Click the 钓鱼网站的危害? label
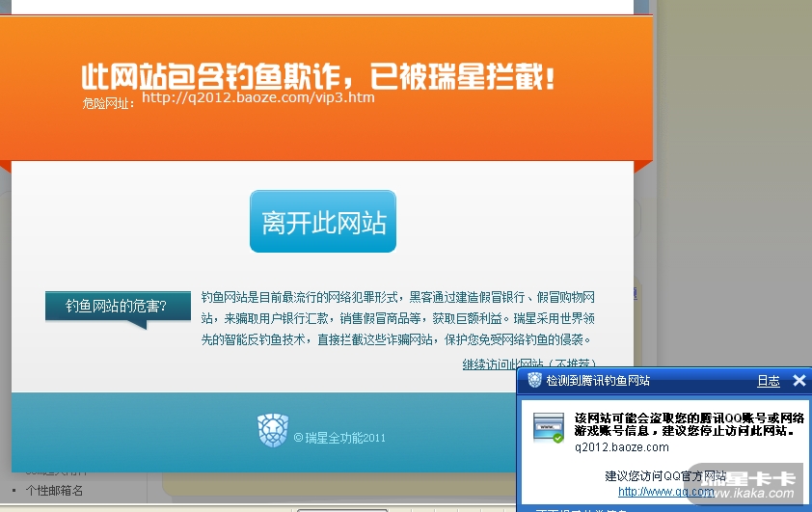This screenshot has height=512, width=812. [x=117, y=306]
